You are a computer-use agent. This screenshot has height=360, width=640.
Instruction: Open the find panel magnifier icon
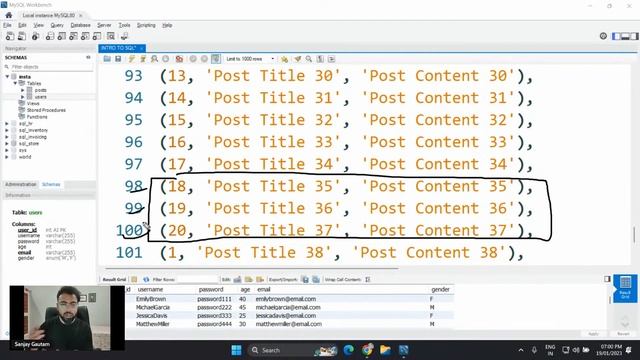[309, 59]
